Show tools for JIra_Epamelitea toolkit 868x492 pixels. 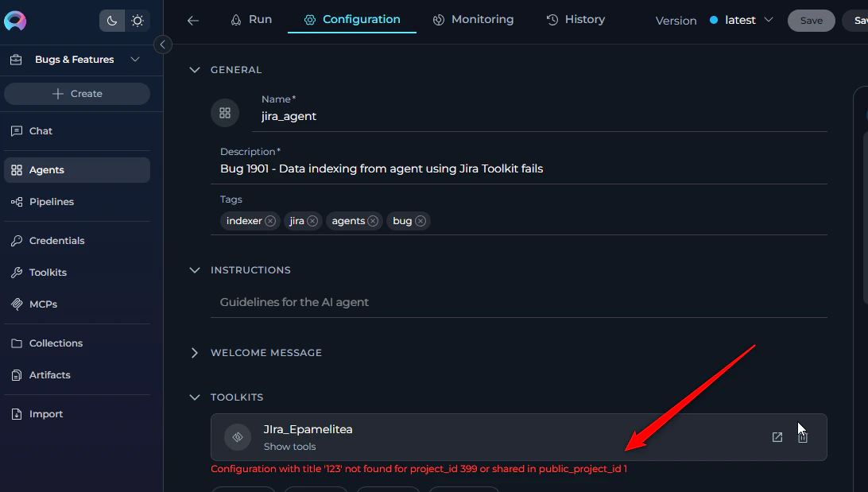[288, 446]
